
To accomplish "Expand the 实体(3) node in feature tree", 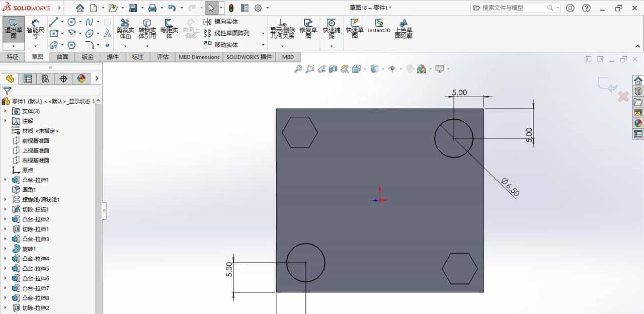I will coord(5,111).
